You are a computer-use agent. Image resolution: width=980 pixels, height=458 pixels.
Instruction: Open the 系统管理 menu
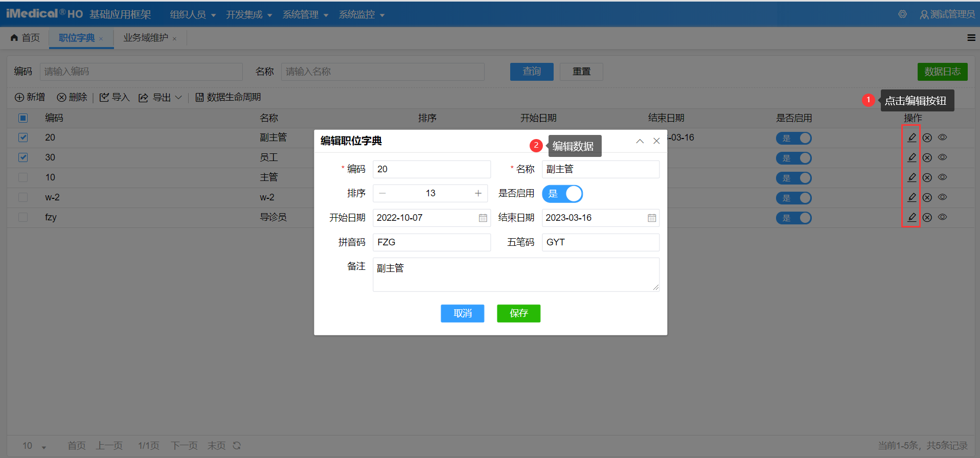305,14
